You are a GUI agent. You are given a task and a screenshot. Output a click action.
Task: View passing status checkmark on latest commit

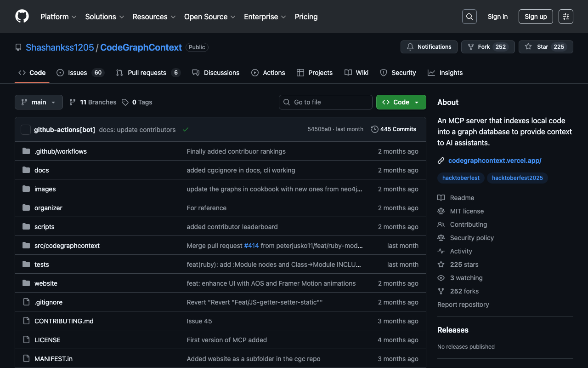[186, 130]
